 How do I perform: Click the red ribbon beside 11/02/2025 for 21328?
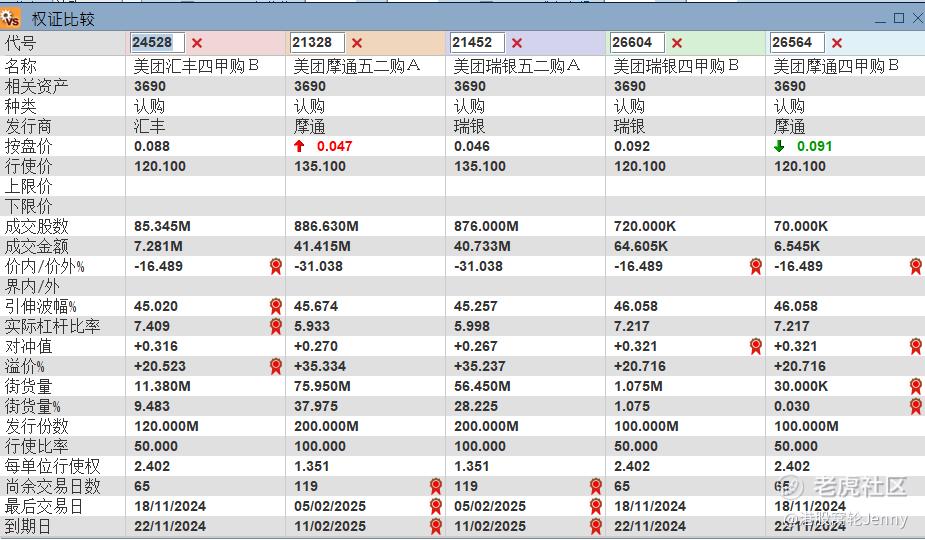tap(436, 526)
